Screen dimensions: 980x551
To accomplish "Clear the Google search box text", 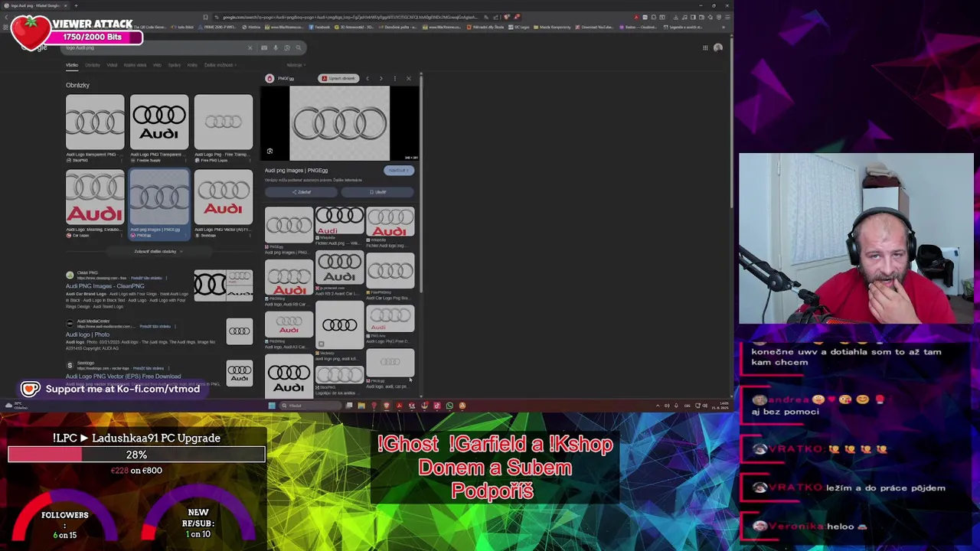I will click(x=250, y=47).
